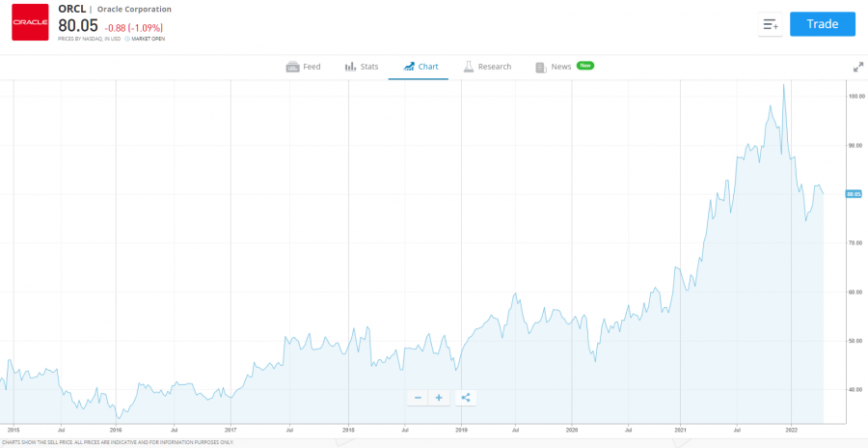
Task: Click the 2018 label on time axis
Action: (x=348, y=429)
